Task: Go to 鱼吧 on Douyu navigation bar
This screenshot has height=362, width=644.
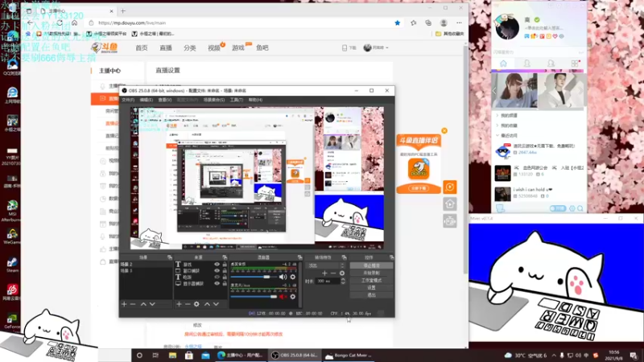Action: (262, 48)
